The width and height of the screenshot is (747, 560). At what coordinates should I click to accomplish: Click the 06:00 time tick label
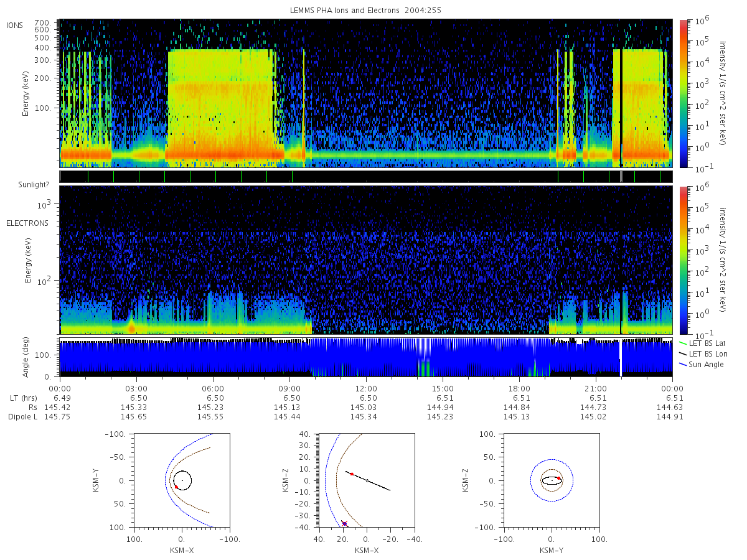(214, 388)
